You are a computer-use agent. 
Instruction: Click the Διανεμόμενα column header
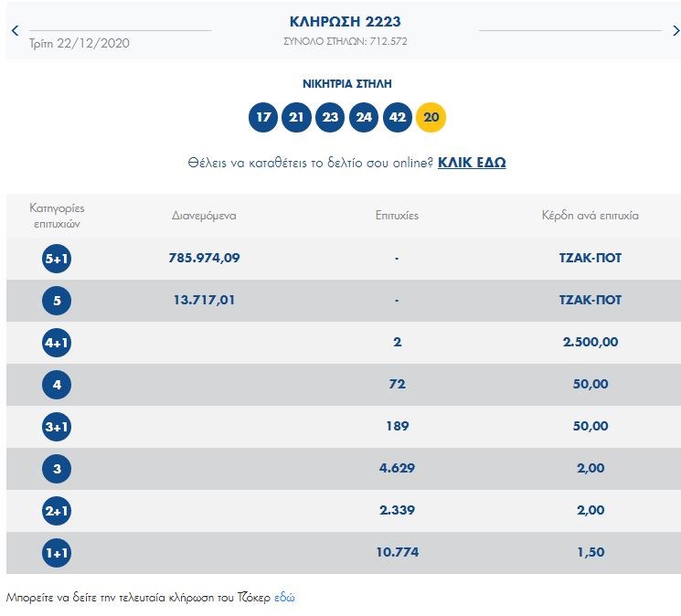[x=204, y=217]
